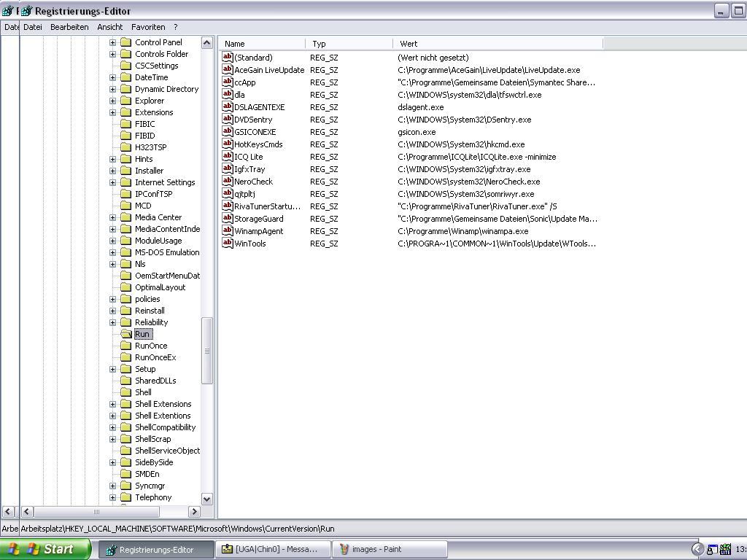Expand hidden tray icons chevron

[697, 550]
